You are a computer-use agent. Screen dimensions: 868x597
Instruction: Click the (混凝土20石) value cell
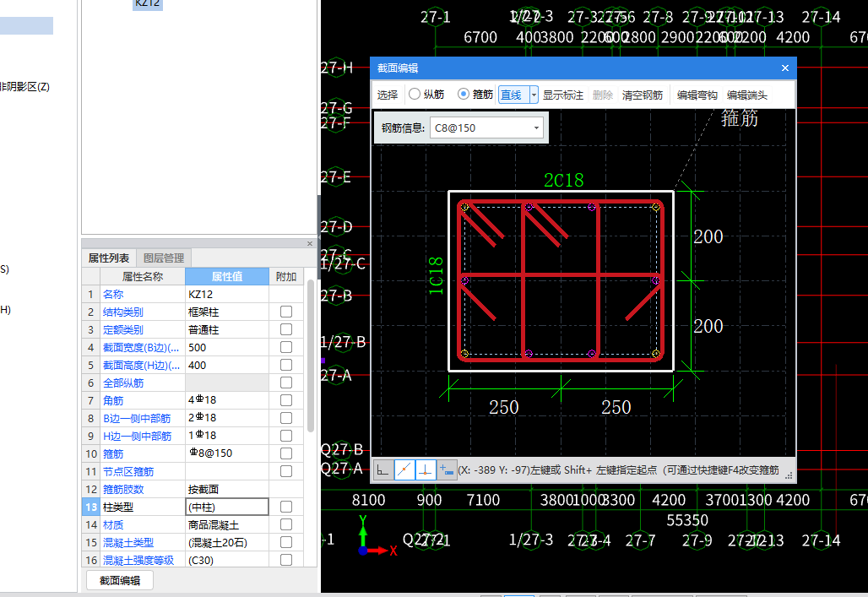(x=227, y=542)
